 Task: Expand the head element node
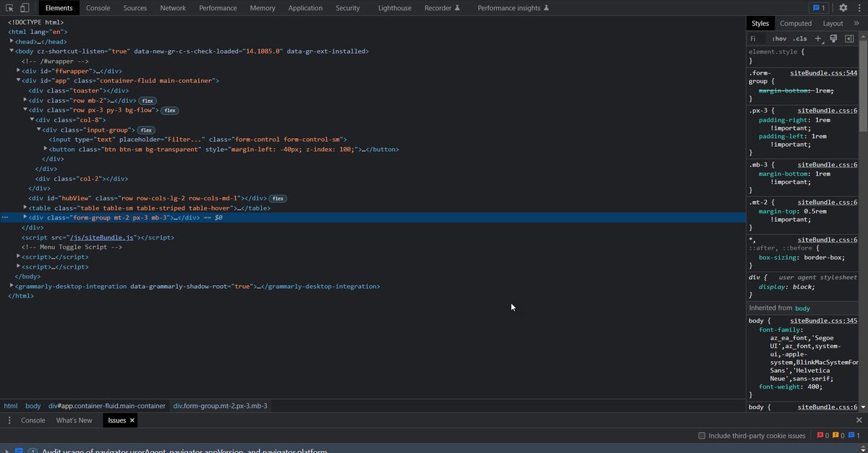pyautogui.click(x=12, y=41)
